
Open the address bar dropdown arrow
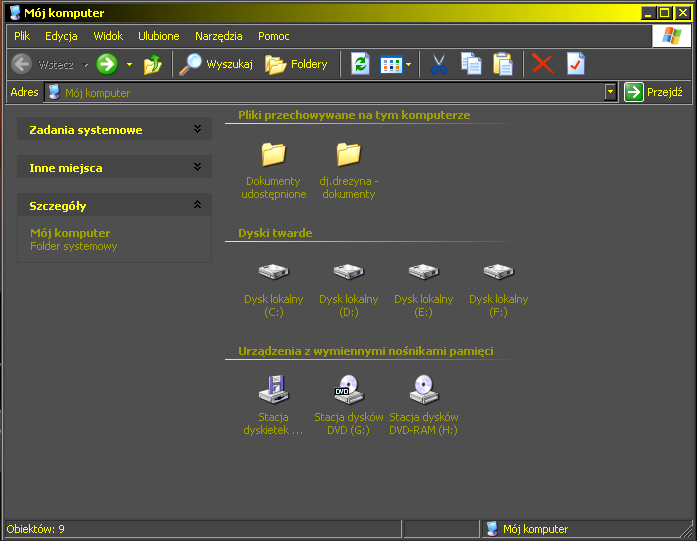click(x=610, y=92)
